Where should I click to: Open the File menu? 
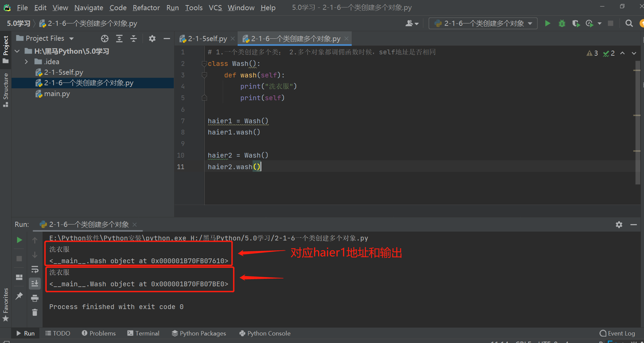(x=22, y=7)
